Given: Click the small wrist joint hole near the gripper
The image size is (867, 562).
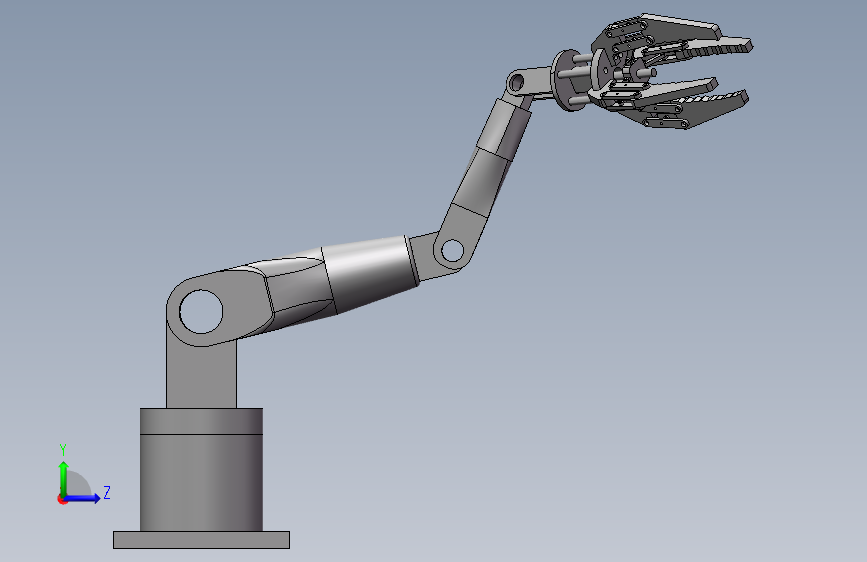Looking at the screenshot, I should (x=516, y=83).
